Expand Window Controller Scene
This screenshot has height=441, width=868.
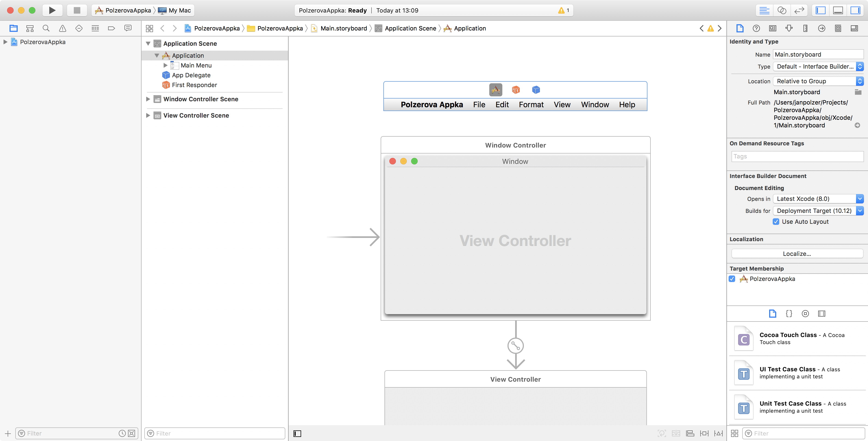(148, 99)
